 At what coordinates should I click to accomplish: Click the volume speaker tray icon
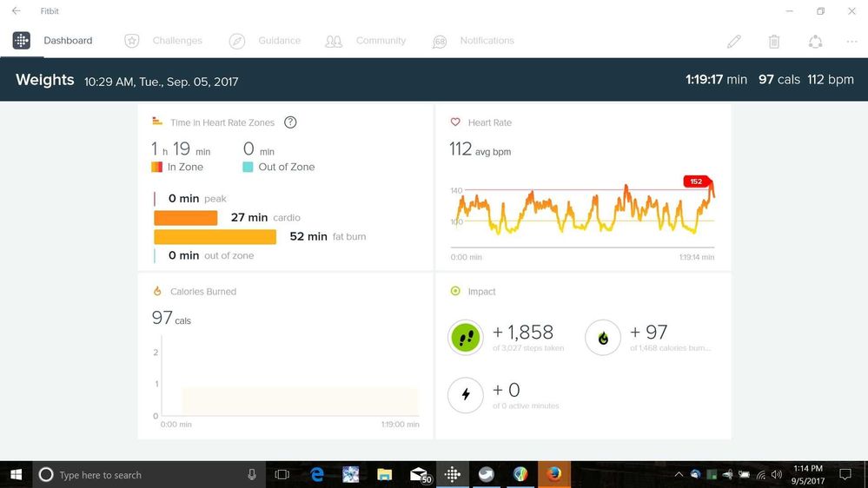[777, 475]
